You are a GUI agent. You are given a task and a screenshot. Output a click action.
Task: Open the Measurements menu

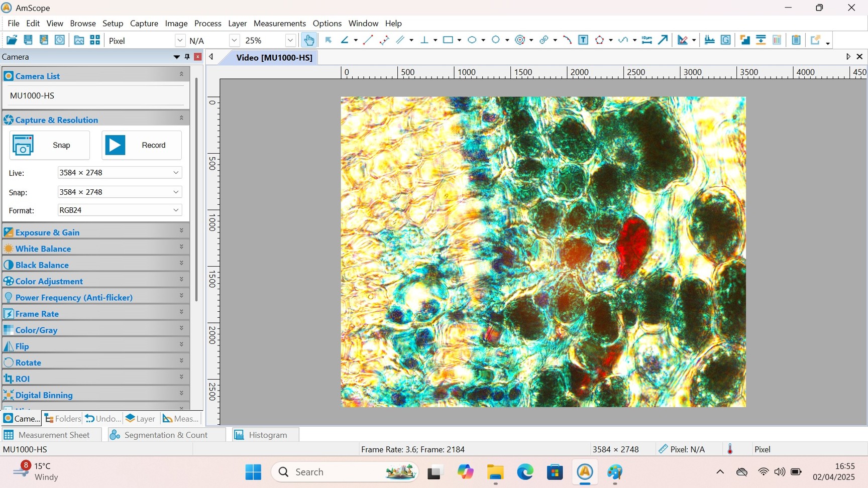tap(279, 23)
